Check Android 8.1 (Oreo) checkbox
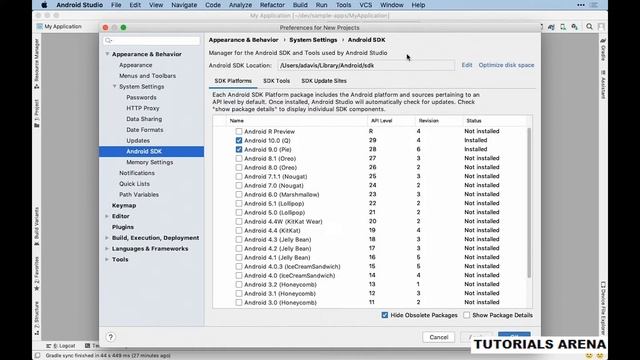The height and width of the screenshot is (360, 640). 239,158
